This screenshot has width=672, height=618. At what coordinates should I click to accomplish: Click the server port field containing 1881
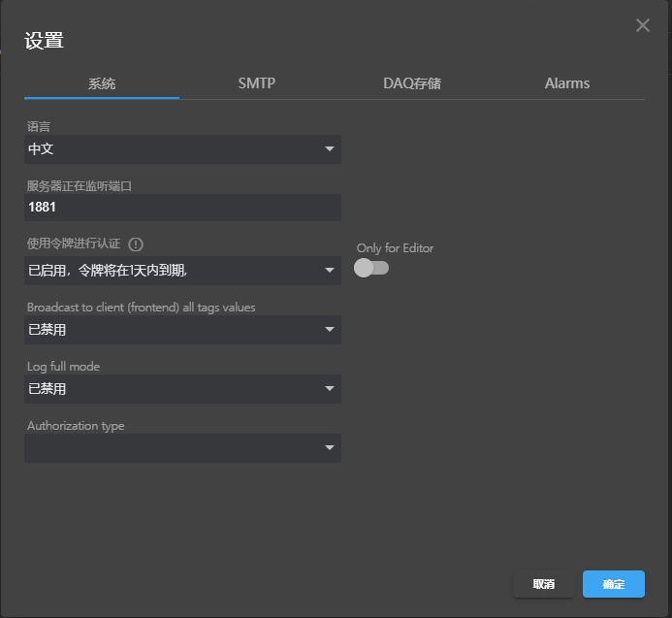pyautogui.click(x=182, y=208)
